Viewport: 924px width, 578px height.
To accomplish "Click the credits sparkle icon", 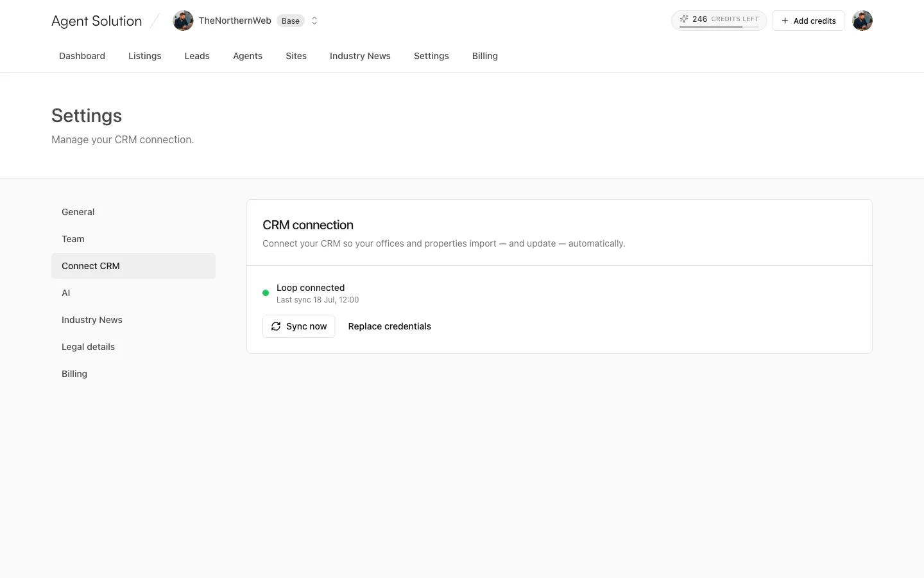I will [684, 19].
